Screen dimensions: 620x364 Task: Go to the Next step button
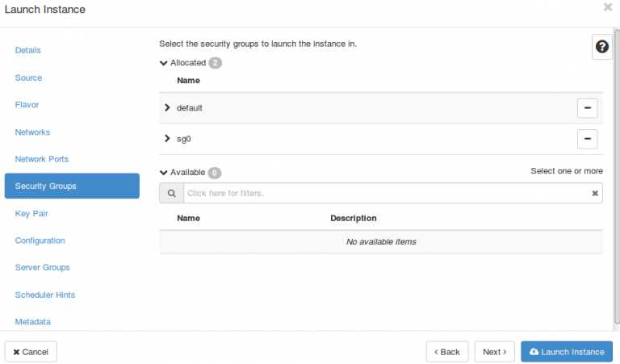coord(495,352)
